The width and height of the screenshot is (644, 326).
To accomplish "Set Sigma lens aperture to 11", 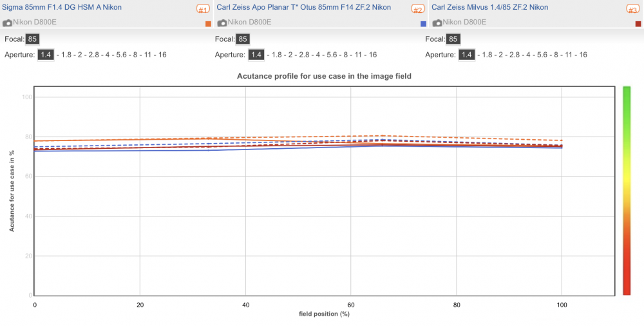I will coord(148,55).
